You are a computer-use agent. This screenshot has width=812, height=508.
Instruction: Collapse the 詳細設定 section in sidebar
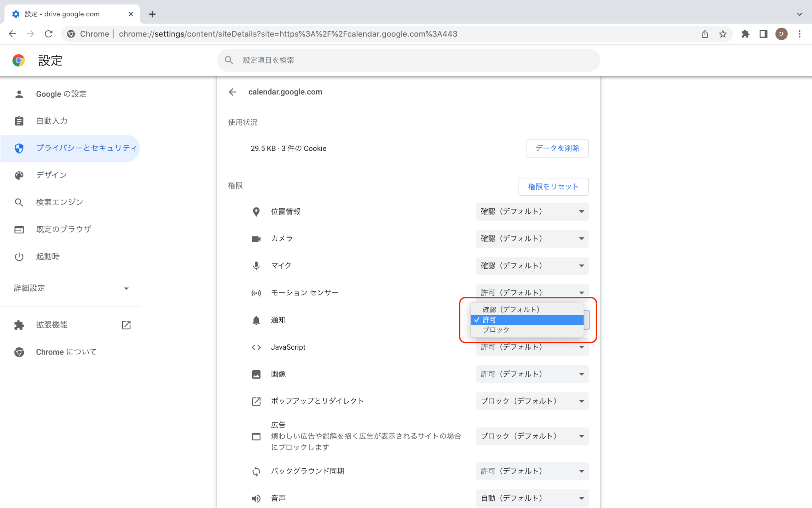pyautogui.click(x=126, y=288)
